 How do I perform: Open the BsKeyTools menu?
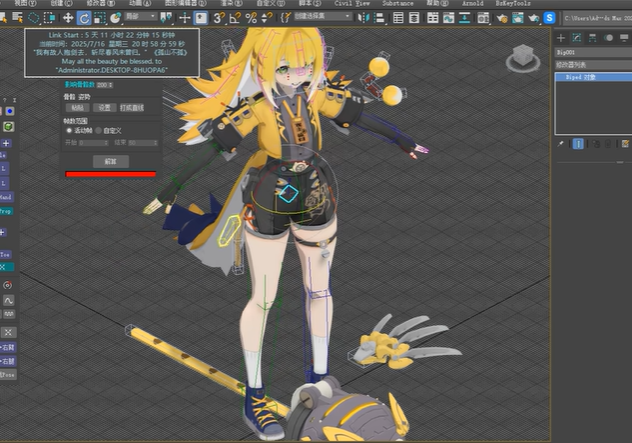click(x=513, y=3)
